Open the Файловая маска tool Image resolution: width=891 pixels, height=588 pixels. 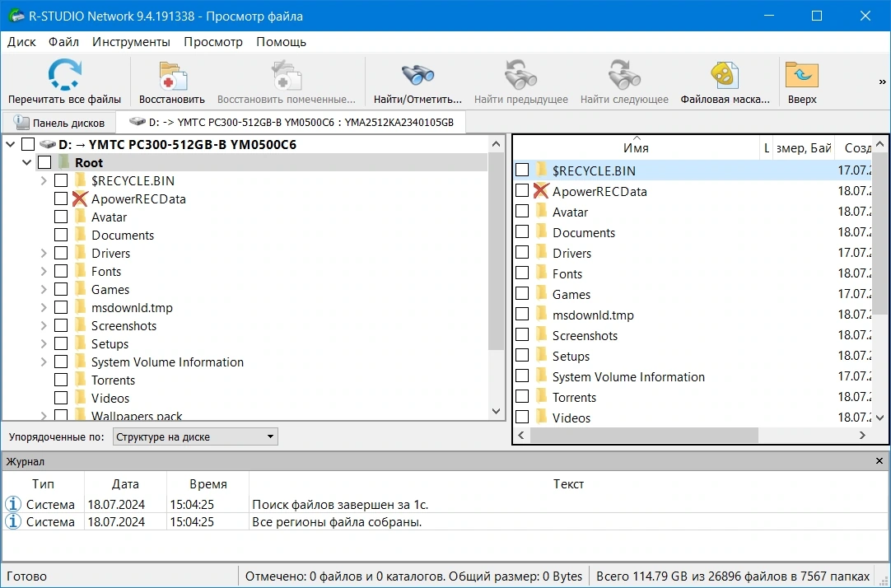click(725, 75)
